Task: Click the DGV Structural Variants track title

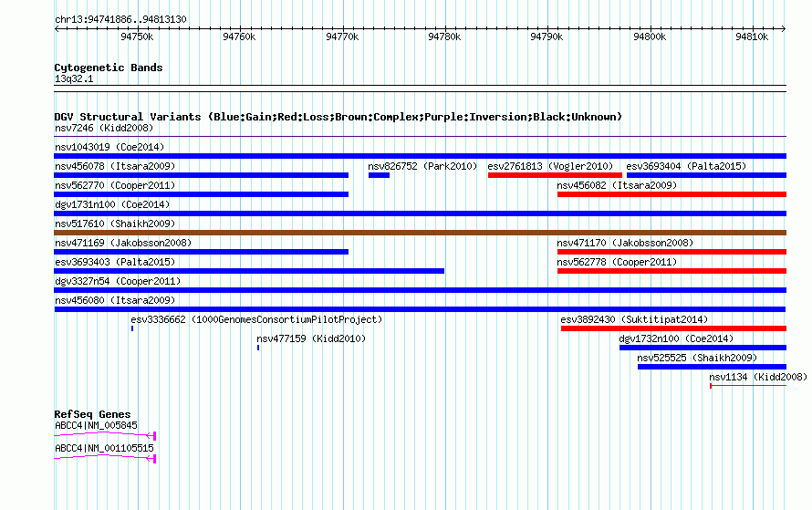Action: coord(338,117)
